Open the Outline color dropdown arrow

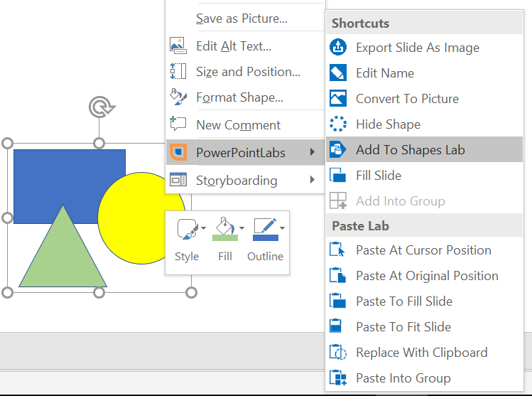tap(283, 228)
